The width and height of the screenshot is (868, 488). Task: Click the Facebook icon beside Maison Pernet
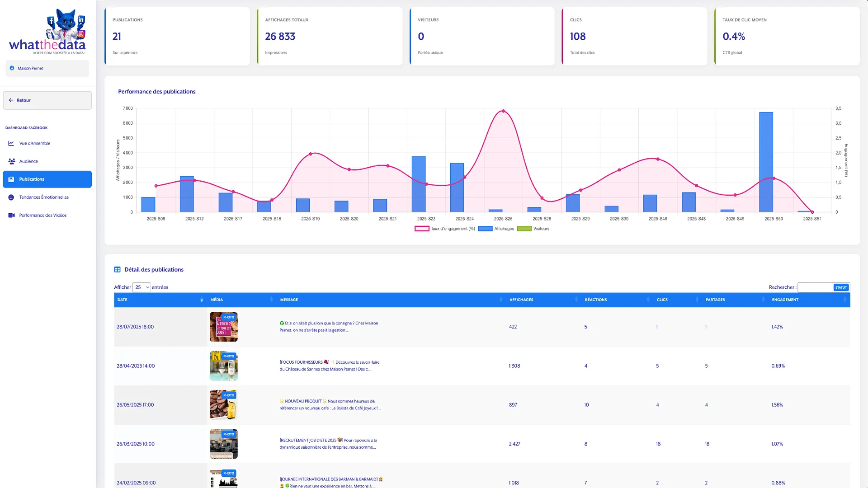(12, 68)
